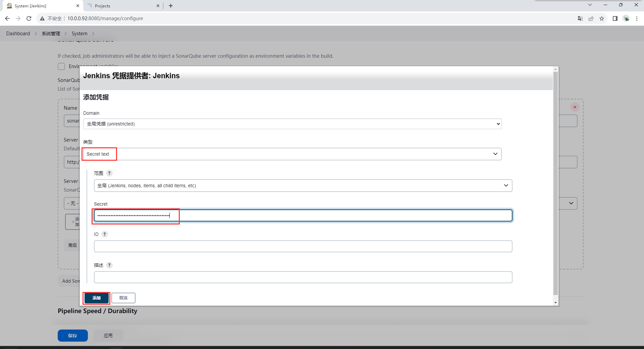Toggle Environment variables checkbox
The height and width of the screenshot is (349, 644).
point(61,66)
